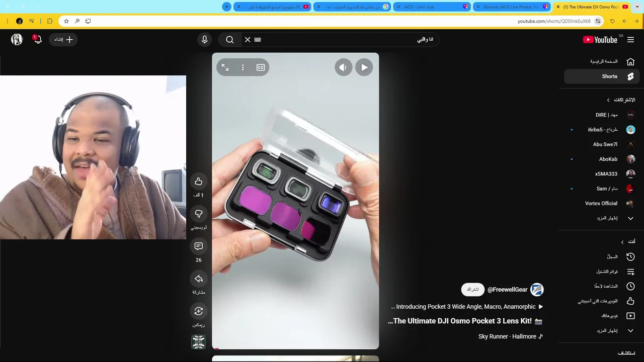Enter fullscreen on the Short player
The height and width of the screenshot is (362, 644).
(225, 67)
